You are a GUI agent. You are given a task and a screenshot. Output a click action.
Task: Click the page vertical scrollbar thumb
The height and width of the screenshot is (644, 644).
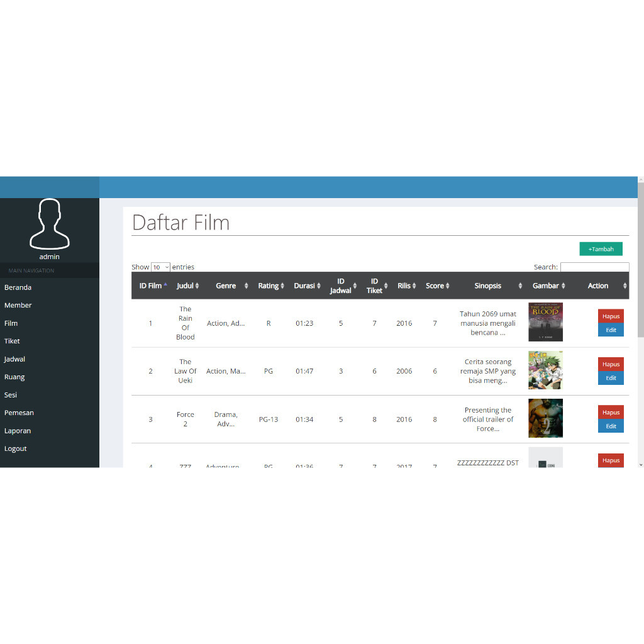click(x=641, y=260)
